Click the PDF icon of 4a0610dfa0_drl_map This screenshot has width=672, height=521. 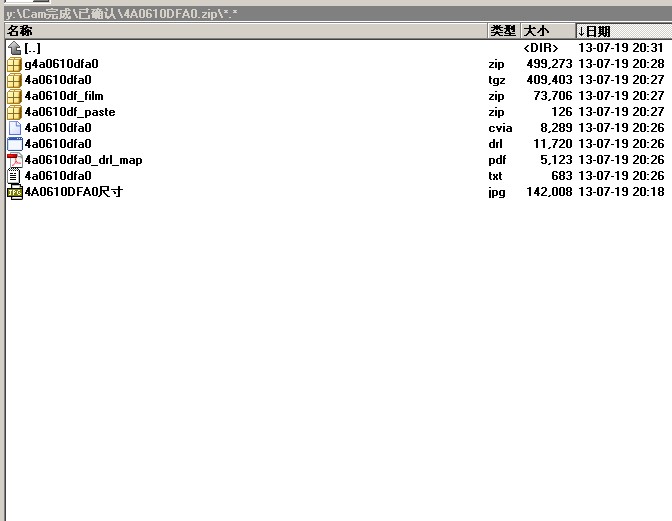15,160
